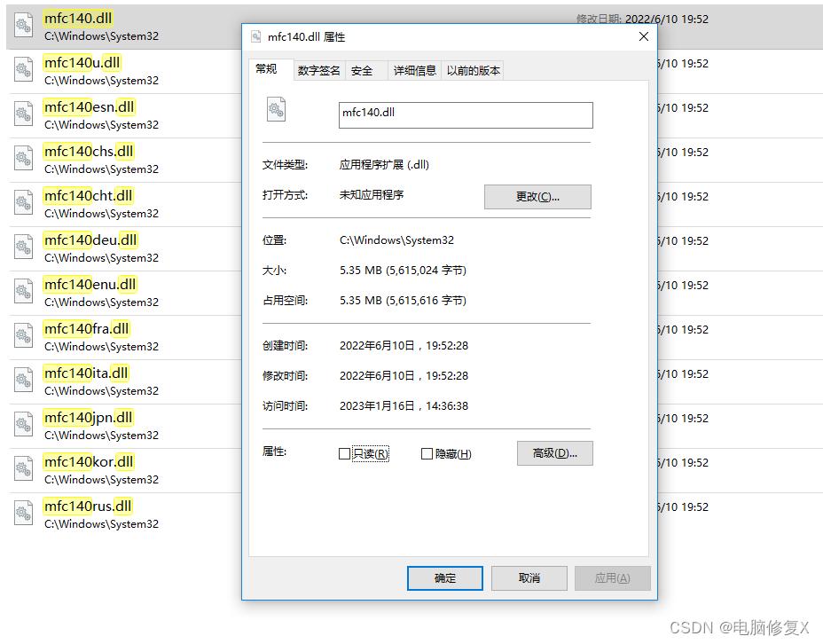Select highlighted mfc140.dll name in file list
The height and width of the screenshot is (644, 823).
78,19
